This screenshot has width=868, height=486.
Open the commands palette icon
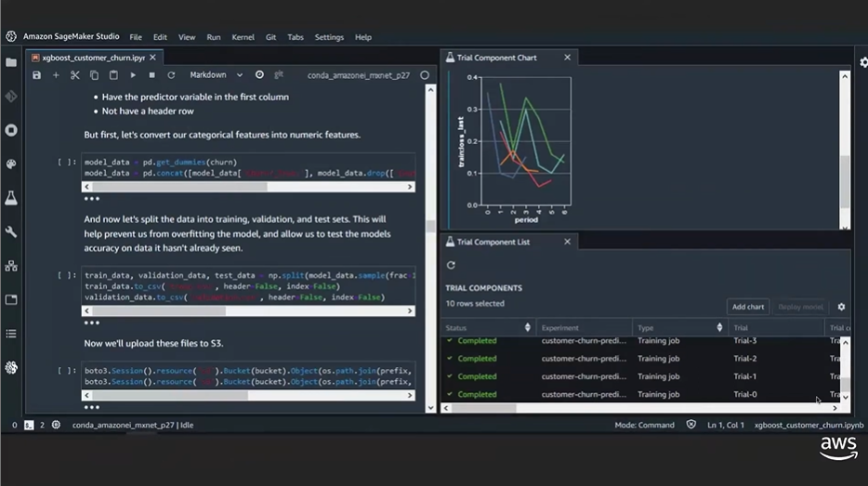[x=11, y=164]
